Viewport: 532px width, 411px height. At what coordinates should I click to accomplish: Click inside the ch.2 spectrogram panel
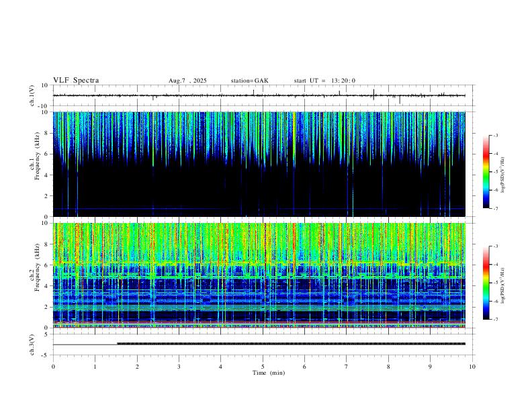pyautogui.click(x=259, y=275)
